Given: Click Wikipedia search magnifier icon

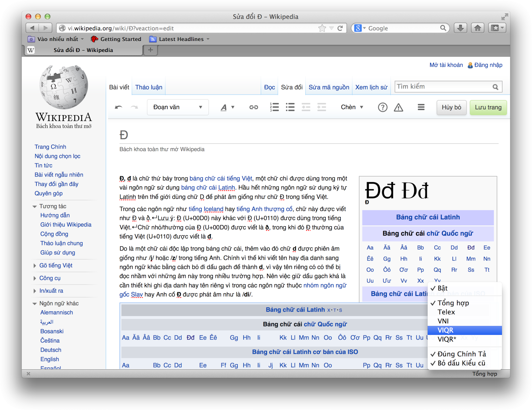Looking at the screenshot, I should coord(495,87).
